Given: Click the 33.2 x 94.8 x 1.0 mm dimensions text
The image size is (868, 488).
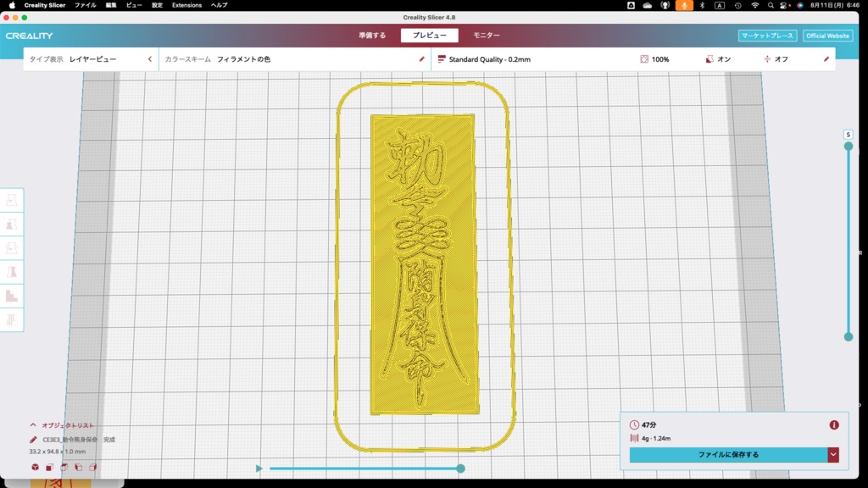Looking at the screenshot, I should pyautogui.click(x=58, y=452).
